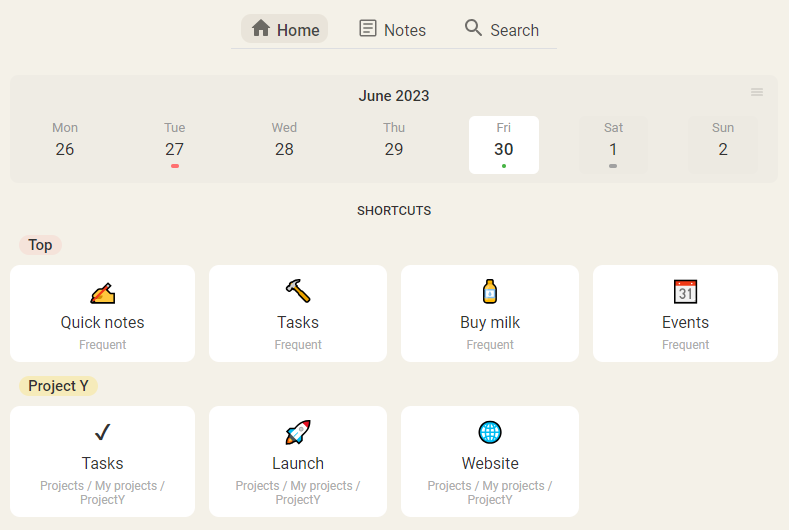Click the Events calendar icon
The width and height of the screenshot is (789, 530).
pyautogui.click(x=685, y=292)
